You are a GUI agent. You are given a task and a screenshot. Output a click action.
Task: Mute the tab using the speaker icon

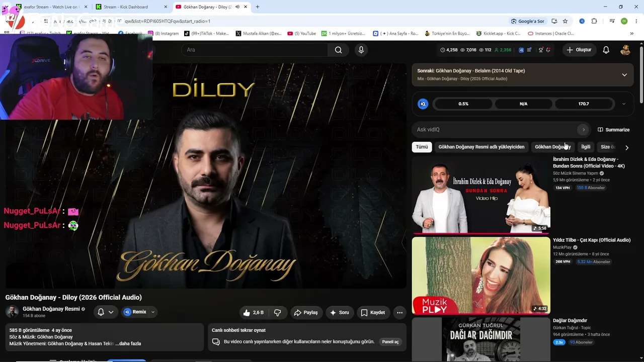(237, 7)
